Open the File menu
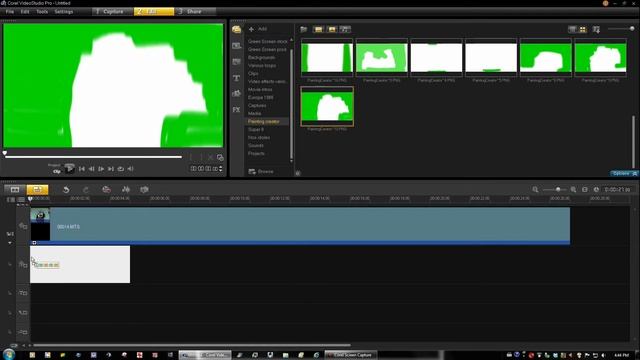Image resolution: width=640 pixels, height=360 pixels. [x=10, y=11]
